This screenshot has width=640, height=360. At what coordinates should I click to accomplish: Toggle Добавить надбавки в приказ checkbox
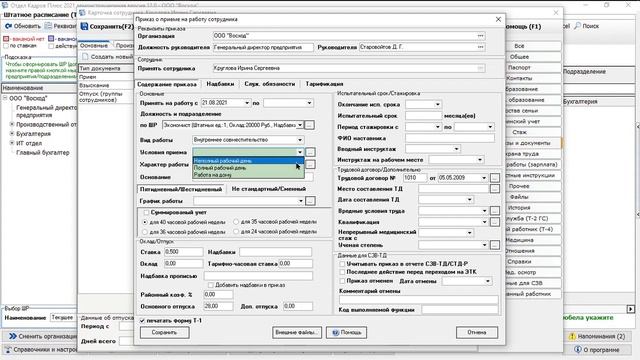tap(211, 285)
